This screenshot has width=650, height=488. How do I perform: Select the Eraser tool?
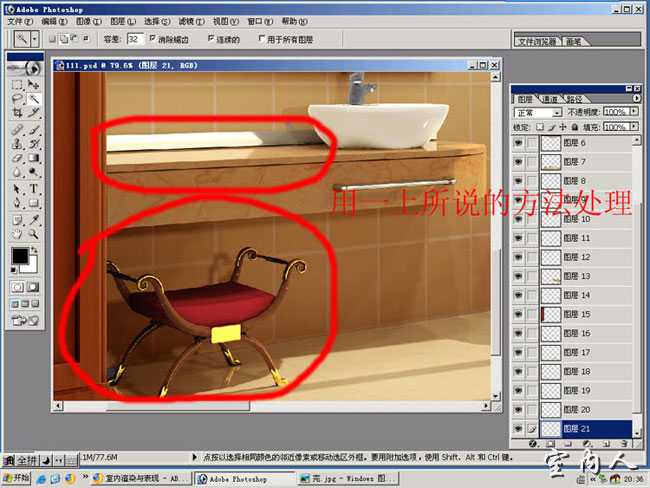pos(17,158)
